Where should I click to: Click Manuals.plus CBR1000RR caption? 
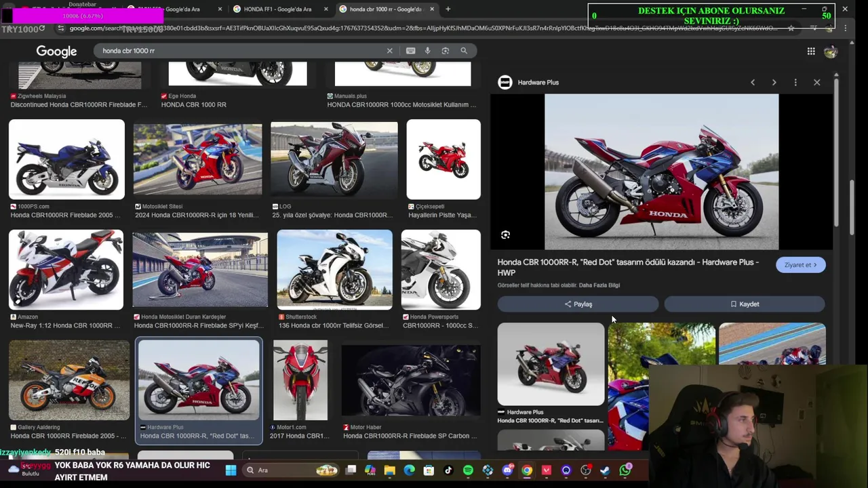[402, 104]
